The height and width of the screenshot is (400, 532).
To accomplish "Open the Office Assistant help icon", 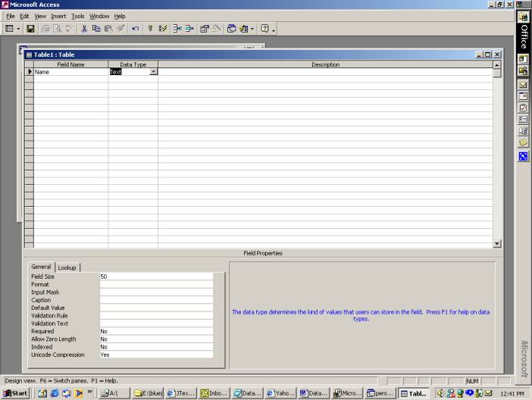I will (x=264, y=29).
